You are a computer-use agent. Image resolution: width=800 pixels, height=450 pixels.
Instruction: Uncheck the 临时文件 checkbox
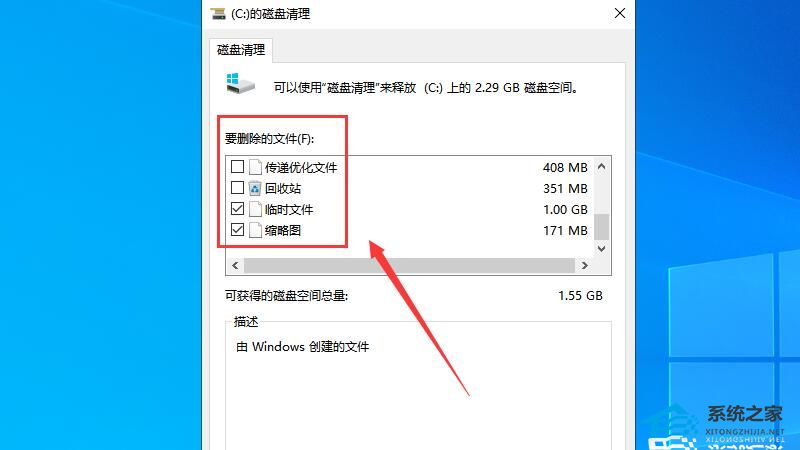coord(237,209)
